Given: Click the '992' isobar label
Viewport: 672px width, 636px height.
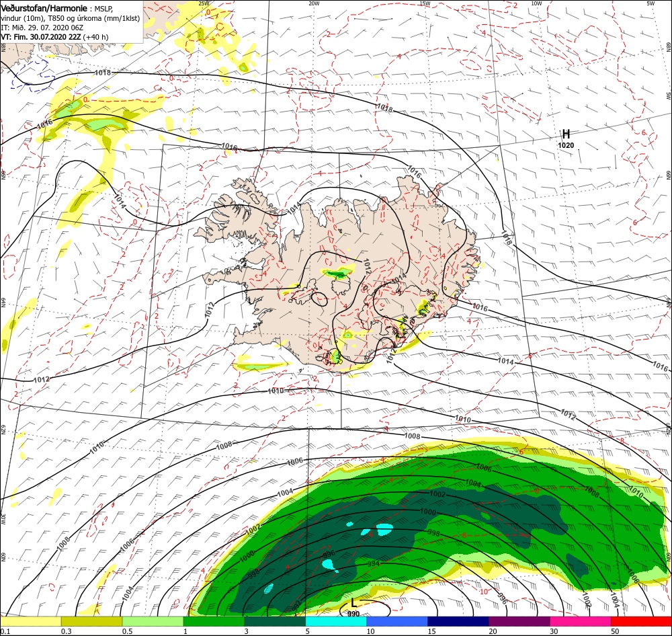Looking at the screenshot, I should click(298, 606).
